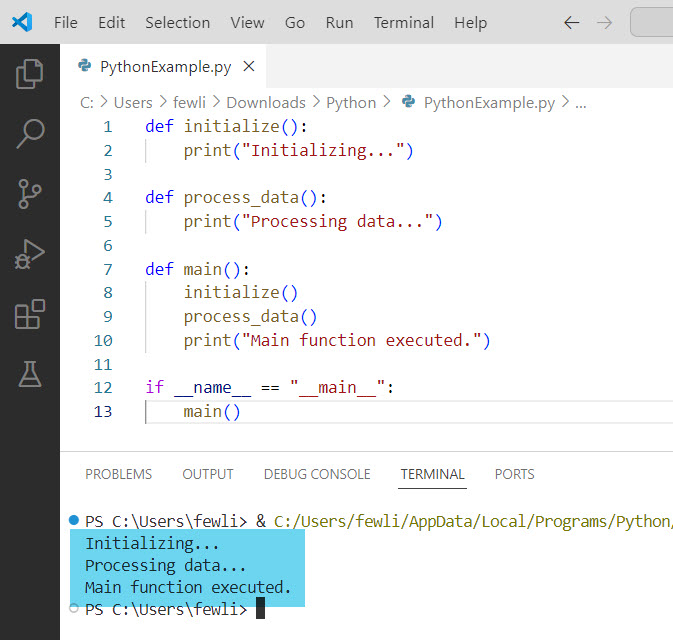Click the 'def initialize():' line
This screenshot has width=673, height=640.
pos(226,127)
